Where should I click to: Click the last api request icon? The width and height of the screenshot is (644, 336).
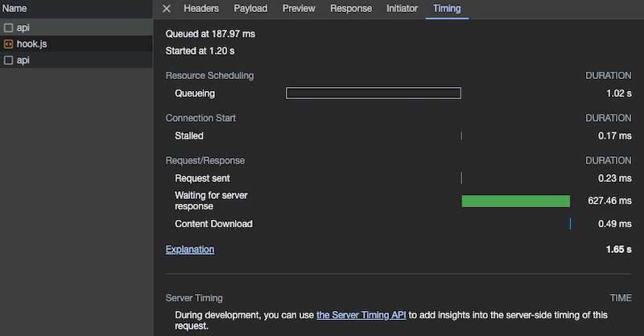point(8,60)
